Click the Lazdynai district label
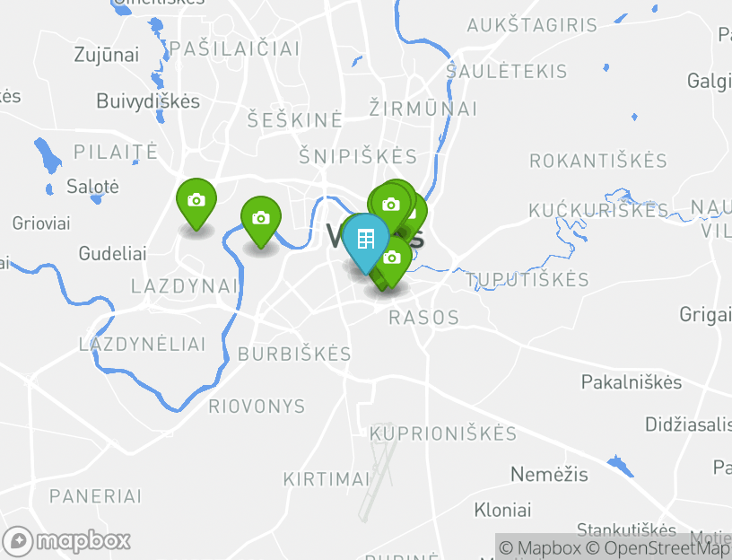Viewport: 732px width, 560px height. [185, 286]
